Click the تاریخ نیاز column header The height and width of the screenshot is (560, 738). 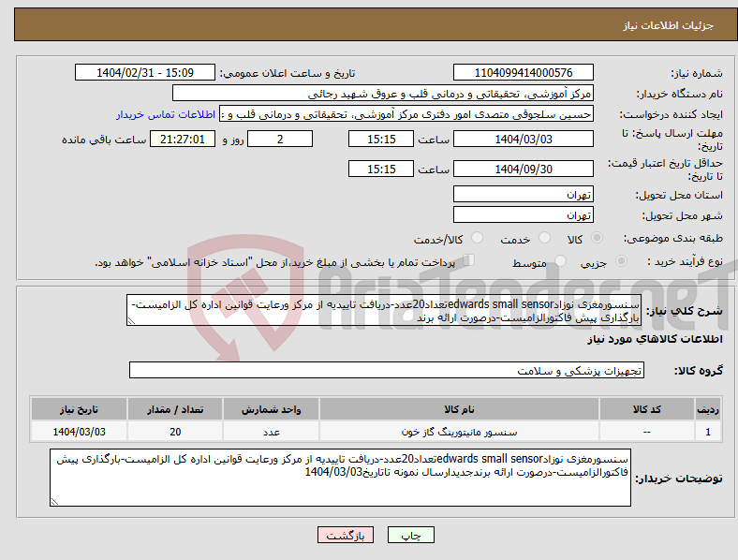click(79, 409)
